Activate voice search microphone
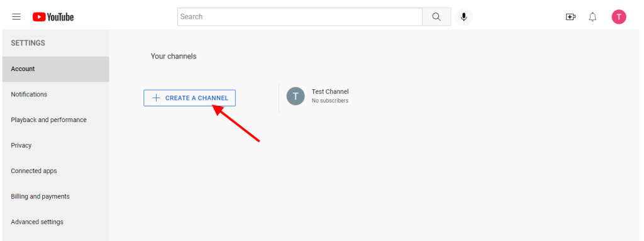Image resolution: width=644 pixels, height=241 pixels. click(x=464, y=17)
